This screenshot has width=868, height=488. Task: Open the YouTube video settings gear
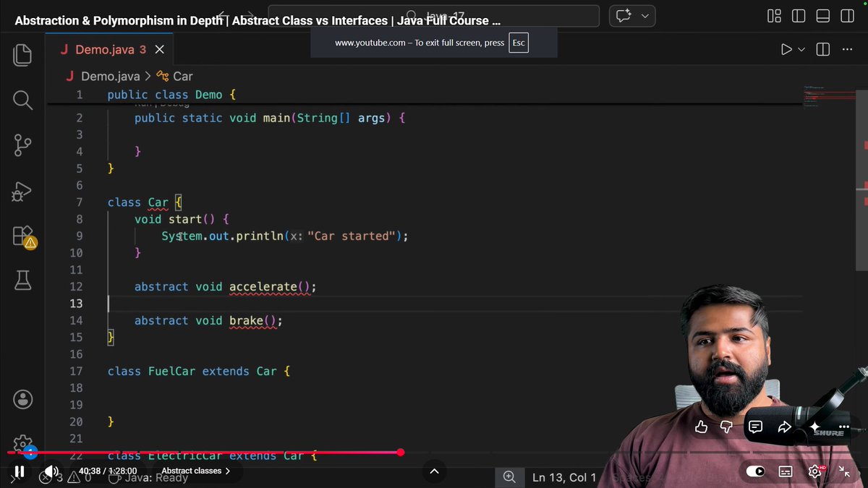(815, 471)
